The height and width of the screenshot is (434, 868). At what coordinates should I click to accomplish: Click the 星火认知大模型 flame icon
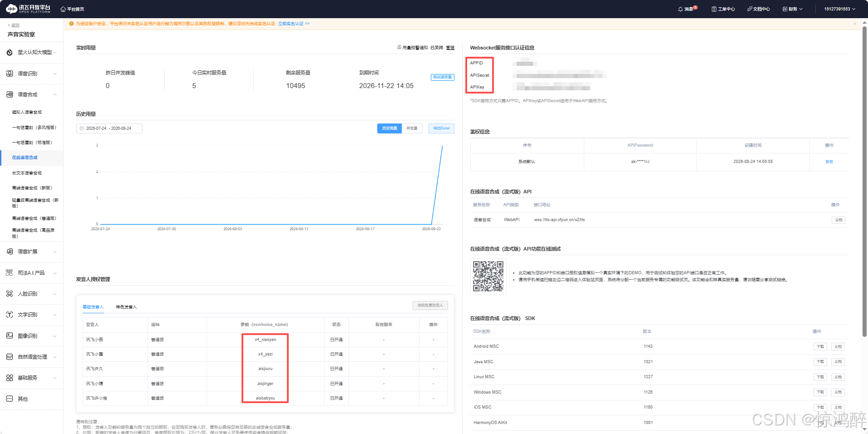[10, 52]
